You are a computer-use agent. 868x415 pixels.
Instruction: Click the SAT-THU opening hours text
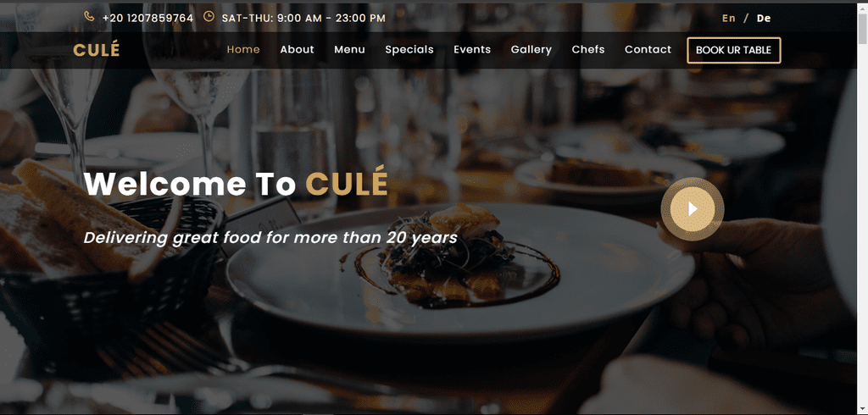pyautogui.click(x=303, y=19)
